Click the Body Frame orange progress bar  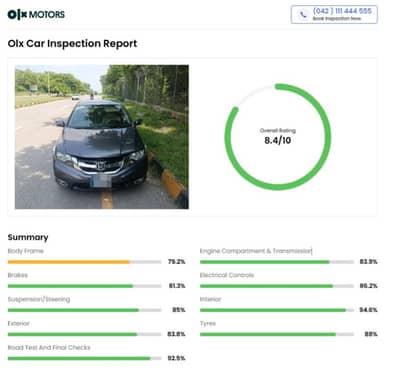coord(85,262)
